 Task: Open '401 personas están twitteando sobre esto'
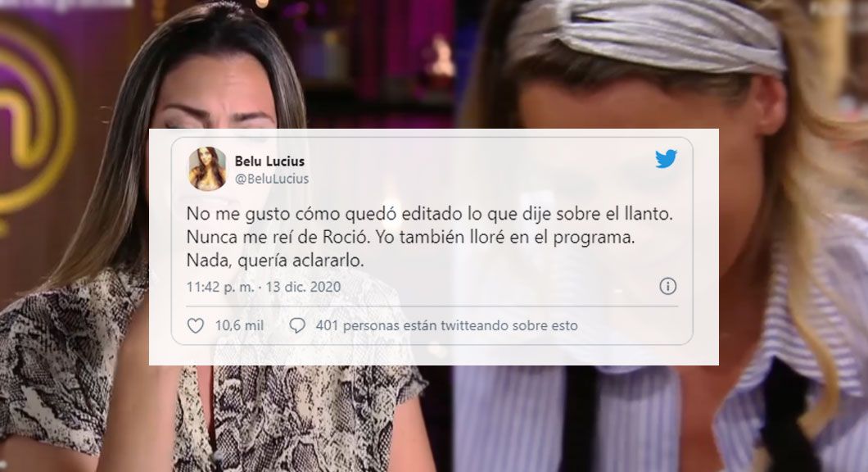click(447, 325)
